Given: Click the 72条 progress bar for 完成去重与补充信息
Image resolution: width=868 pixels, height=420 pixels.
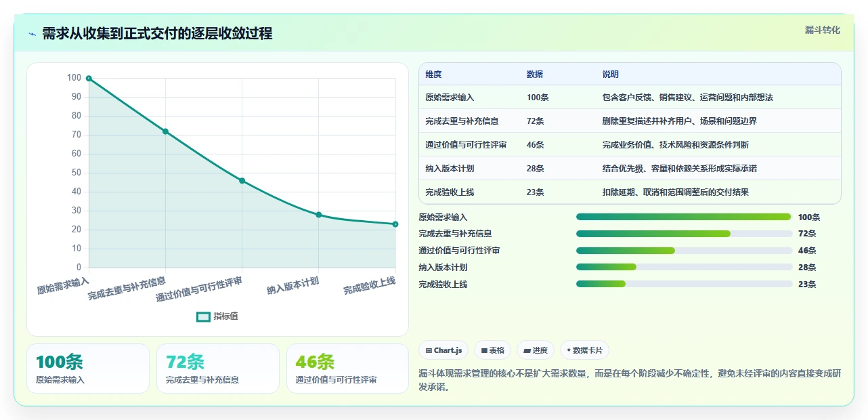Looking at the screenshot, I should [684, 234].
